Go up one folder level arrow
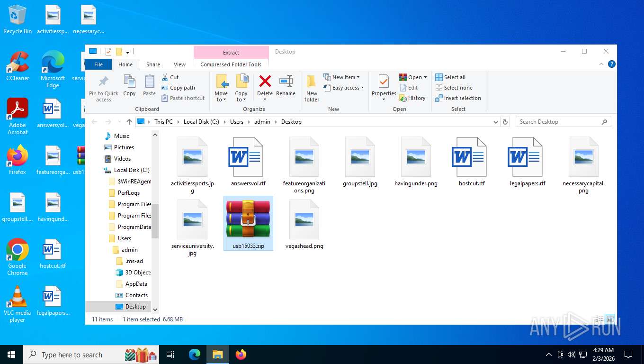Image resolution: width=644 pixels, height=364 pixels. (x=129, y=122)
